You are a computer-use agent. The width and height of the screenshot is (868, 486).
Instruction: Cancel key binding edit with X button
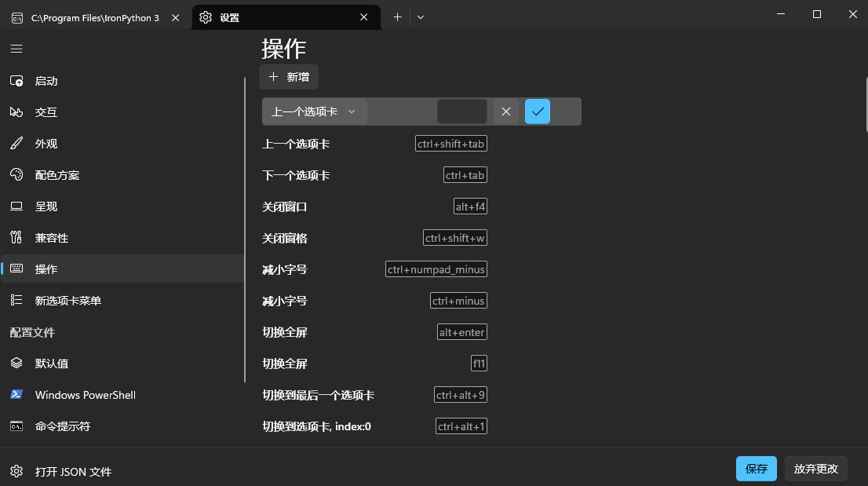pyautogui.click(x=506, y=111)
